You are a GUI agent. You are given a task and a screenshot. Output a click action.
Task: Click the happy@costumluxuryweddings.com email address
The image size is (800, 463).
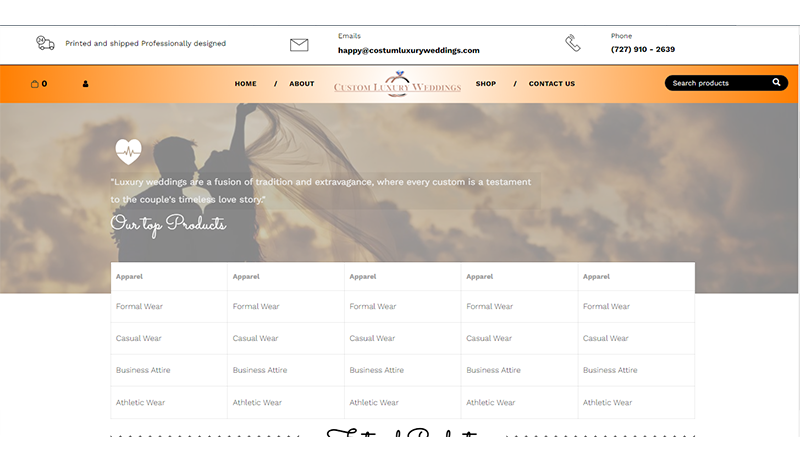[x=408, y=50]
